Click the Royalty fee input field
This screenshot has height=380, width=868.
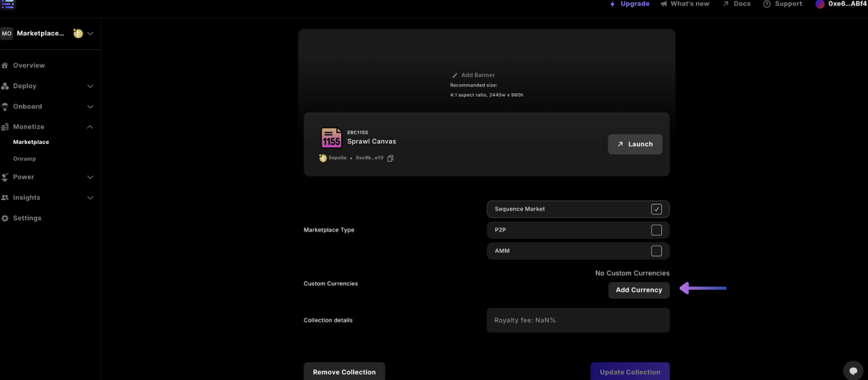point(577,320)
